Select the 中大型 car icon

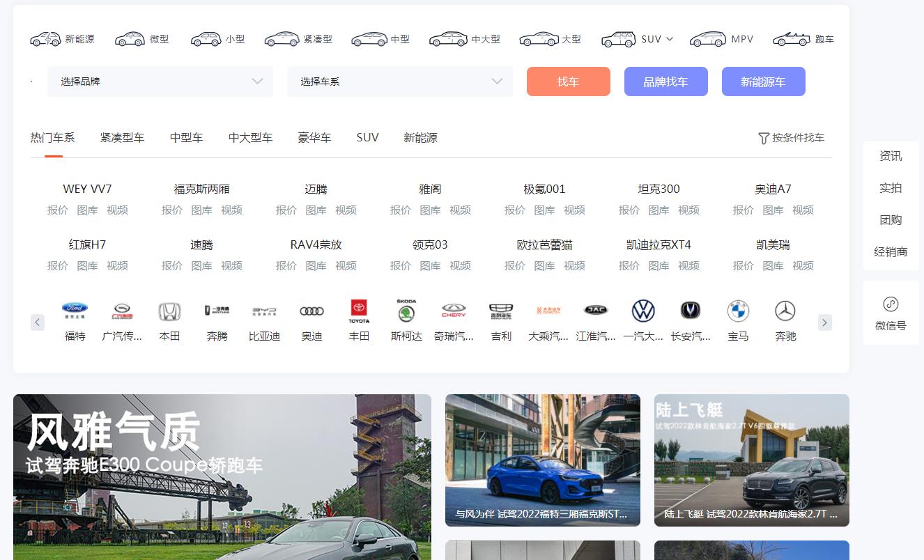pyautogui.click(x=448, y=39)
